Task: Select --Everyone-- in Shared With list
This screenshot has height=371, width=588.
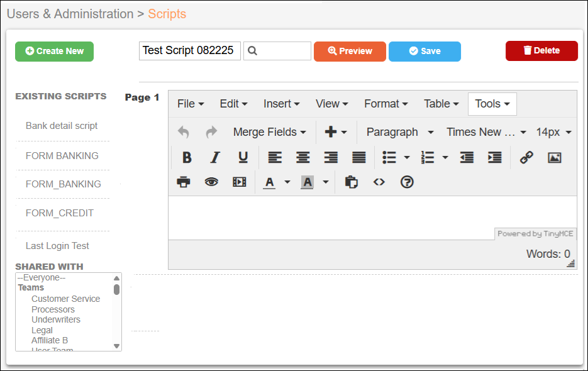Action: click(42, 277)
